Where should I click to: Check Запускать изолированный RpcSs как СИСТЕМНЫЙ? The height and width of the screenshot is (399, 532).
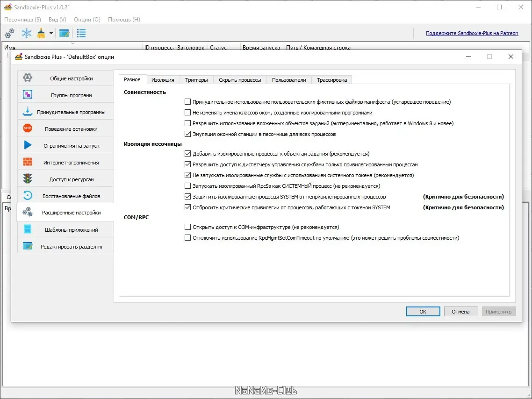click(x=187, y=186)
